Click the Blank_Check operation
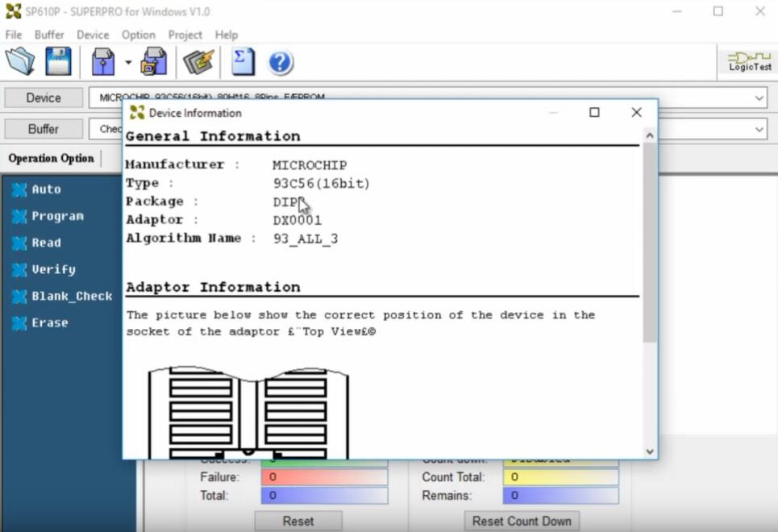Image resolution: width=778 pixels, height=532 pixels. pos(72,297)
